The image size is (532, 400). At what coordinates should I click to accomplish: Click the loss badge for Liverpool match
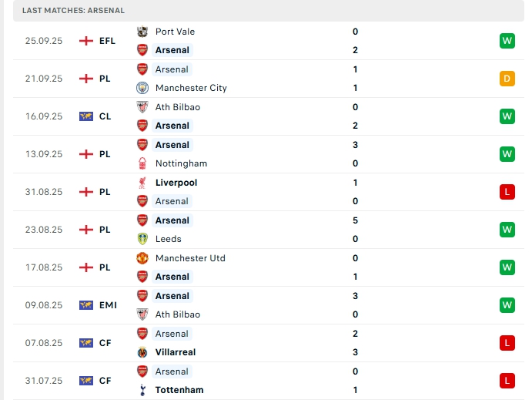coord(507,192)
